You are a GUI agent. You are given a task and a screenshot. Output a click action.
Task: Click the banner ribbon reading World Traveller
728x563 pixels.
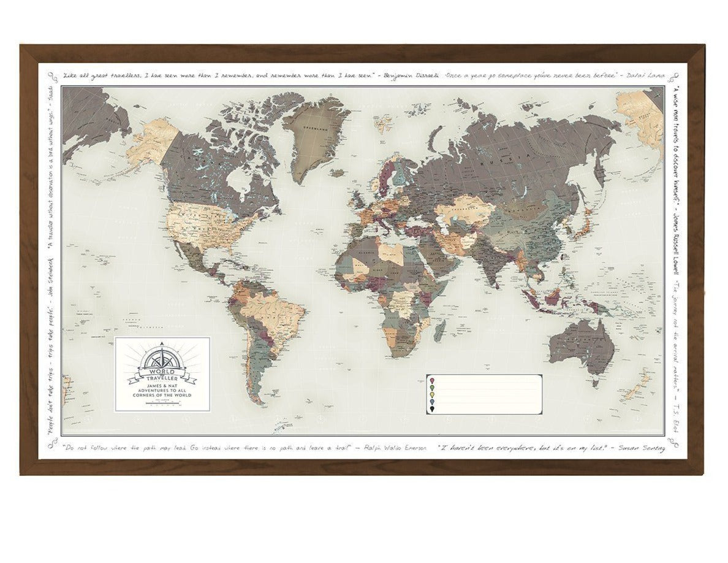[x=162, y=375]
